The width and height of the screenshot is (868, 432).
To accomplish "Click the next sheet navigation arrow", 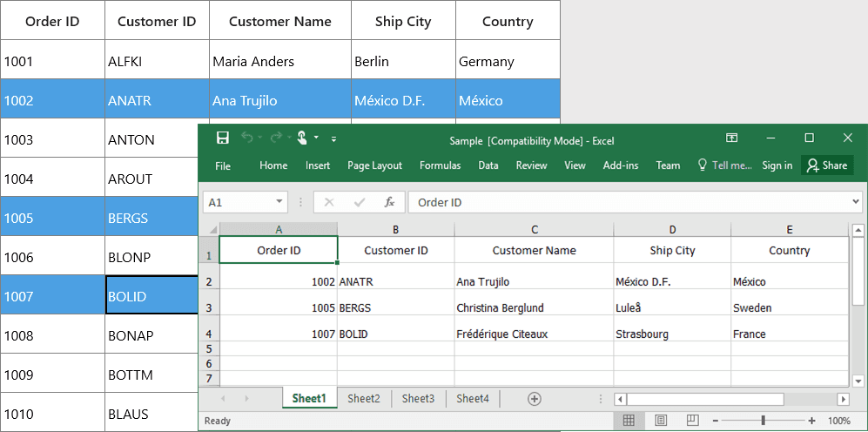I will [x=247, y=398].
